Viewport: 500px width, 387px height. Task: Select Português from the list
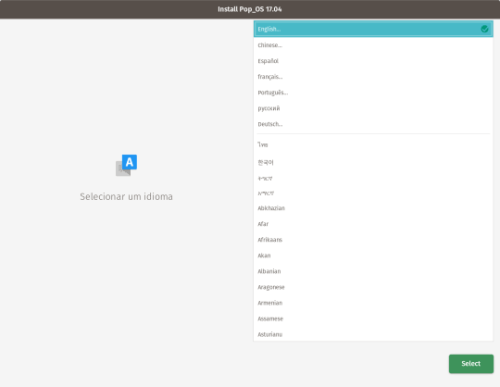tap(373, 93)
